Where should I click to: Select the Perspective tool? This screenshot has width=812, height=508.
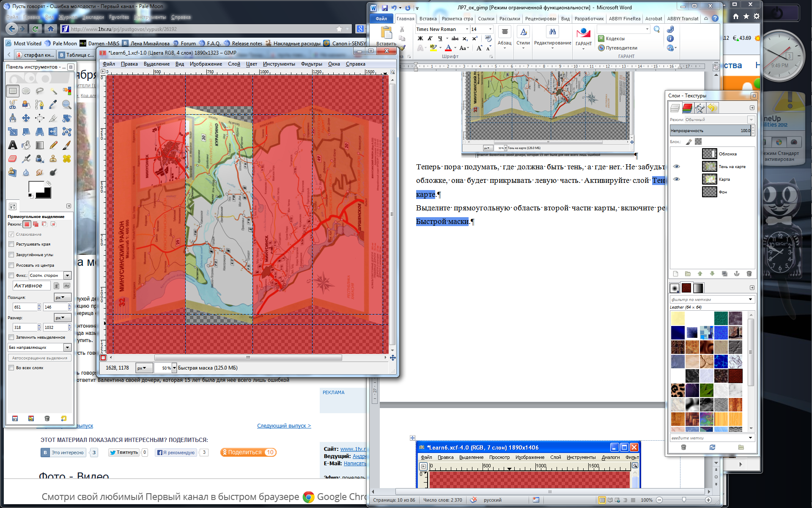tap(40, 132)
